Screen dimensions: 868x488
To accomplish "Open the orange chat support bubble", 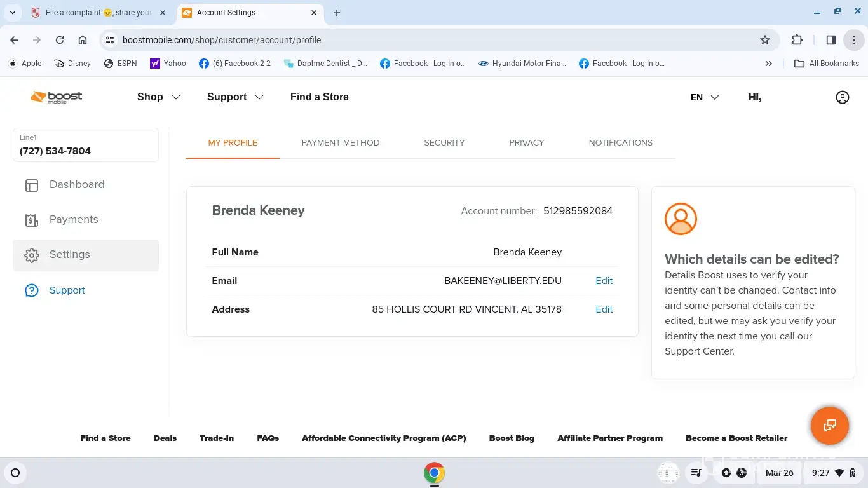I will click(829, 425).
